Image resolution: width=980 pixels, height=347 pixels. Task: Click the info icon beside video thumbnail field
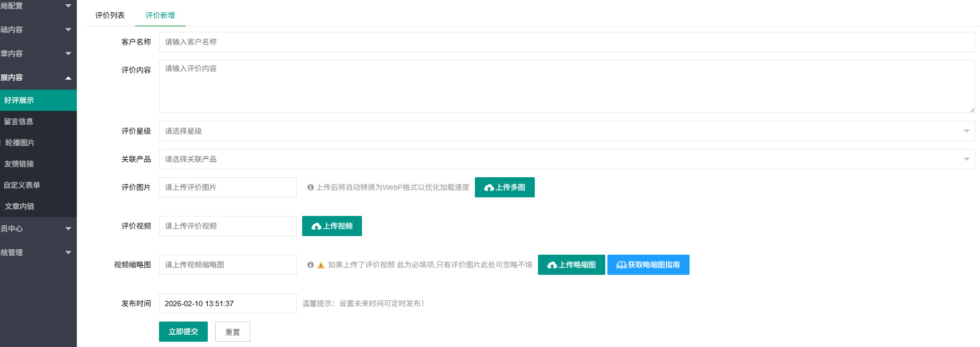click(311, 265)
